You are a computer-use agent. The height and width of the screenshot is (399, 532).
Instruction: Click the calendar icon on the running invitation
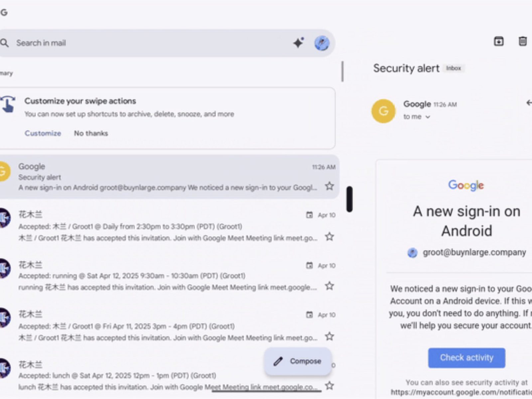309,265
